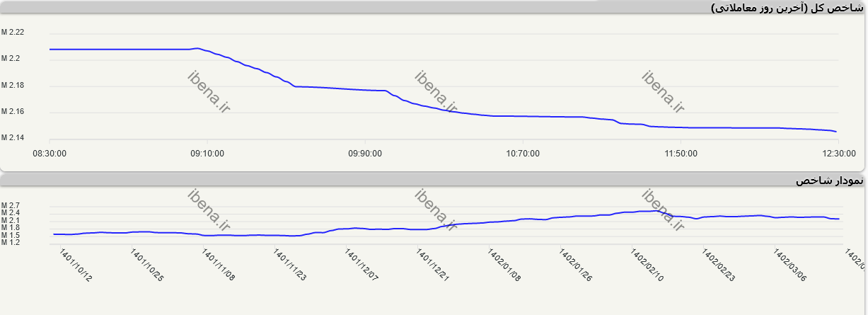Click the 11:50:00 time axis label

click(680, 154)
